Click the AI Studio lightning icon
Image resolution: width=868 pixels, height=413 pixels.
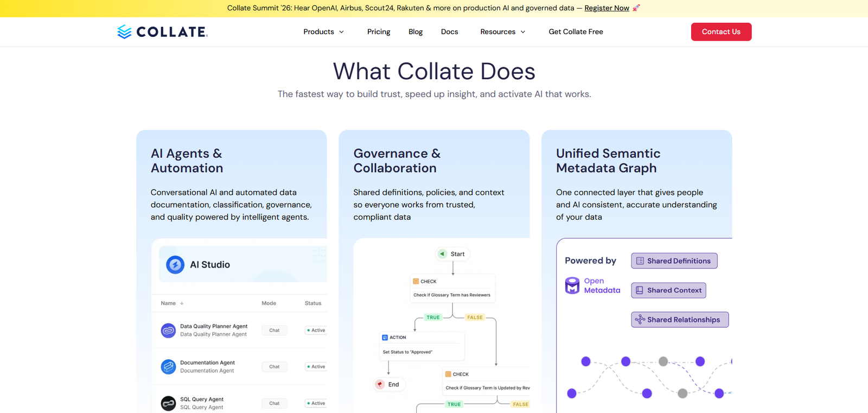(175, 265)
